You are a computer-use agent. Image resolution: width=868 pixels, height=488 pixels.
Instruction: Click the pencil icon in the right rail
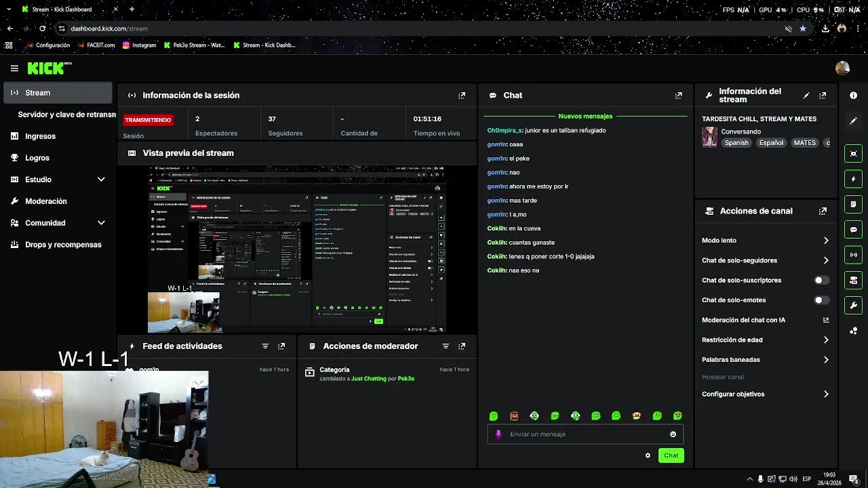point(853,121)
